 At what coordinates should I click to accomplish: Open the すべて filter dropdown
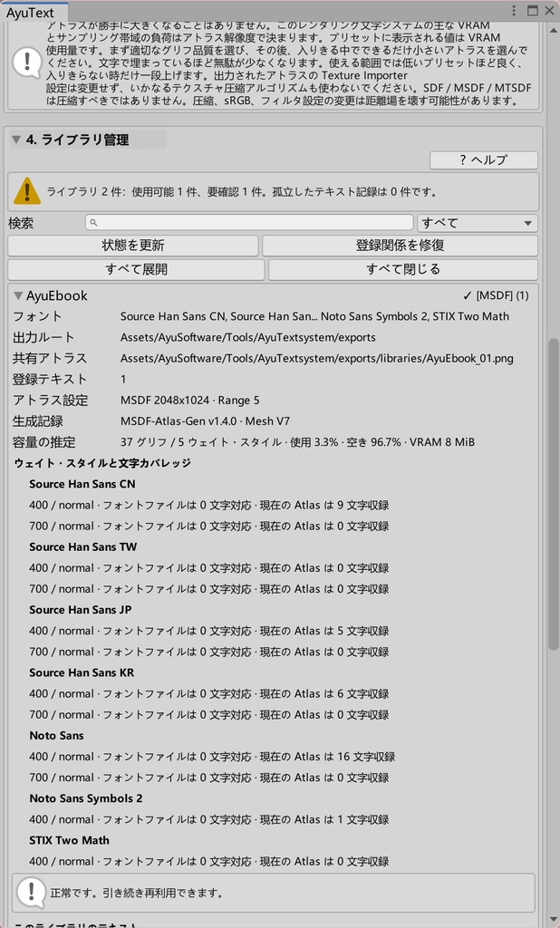coord(478,223)
